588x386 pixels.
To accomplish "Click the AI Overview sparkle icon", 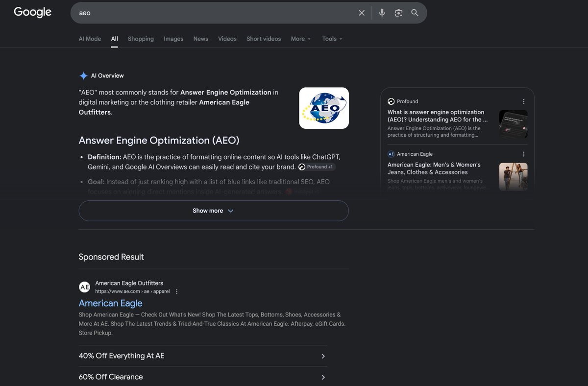I will 84,76.
